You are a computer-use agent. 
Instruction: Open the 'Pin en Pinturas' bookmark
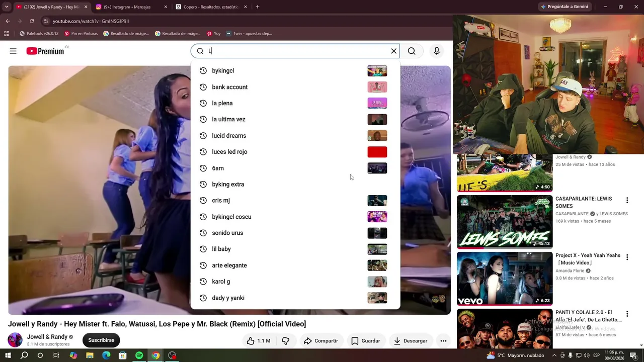(x=81, y=34)
